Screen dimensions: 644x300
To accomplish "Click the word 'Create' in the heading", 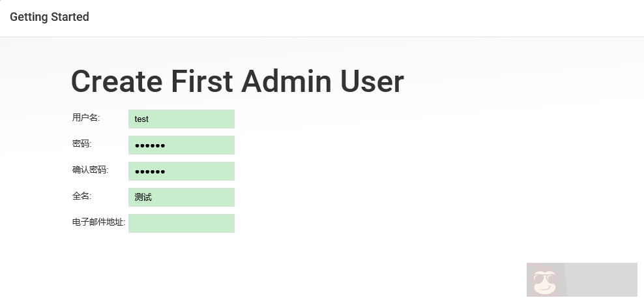I will [x=117, y=82].
